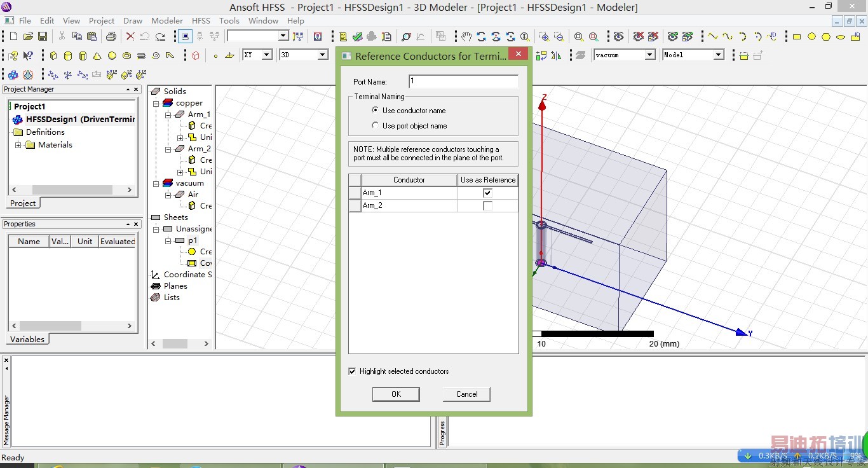
Task: Activate the Pan hand tool
Action: click(466, 36)
